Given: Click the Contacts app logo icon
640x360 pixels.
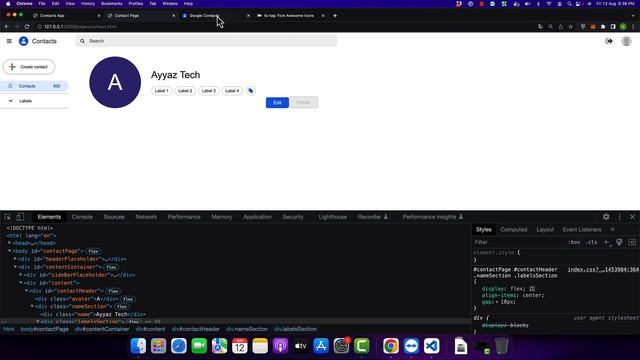Looking at the screenshot, I should (24, 41).
